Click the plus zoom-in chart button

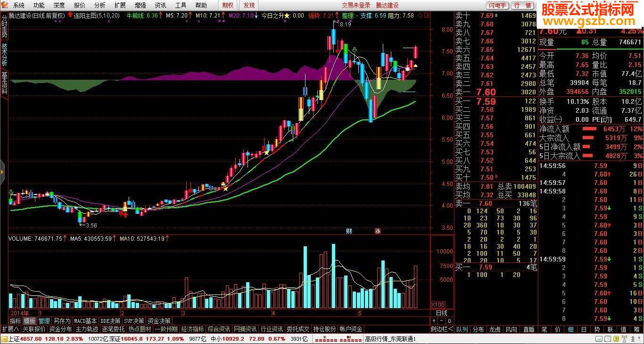[x=434, y=321]
